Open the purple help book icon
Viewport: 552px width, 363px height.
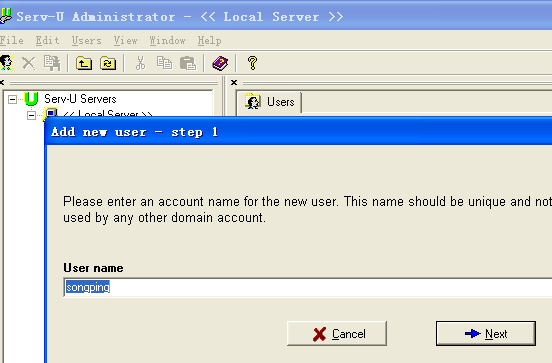coord(220,63)
